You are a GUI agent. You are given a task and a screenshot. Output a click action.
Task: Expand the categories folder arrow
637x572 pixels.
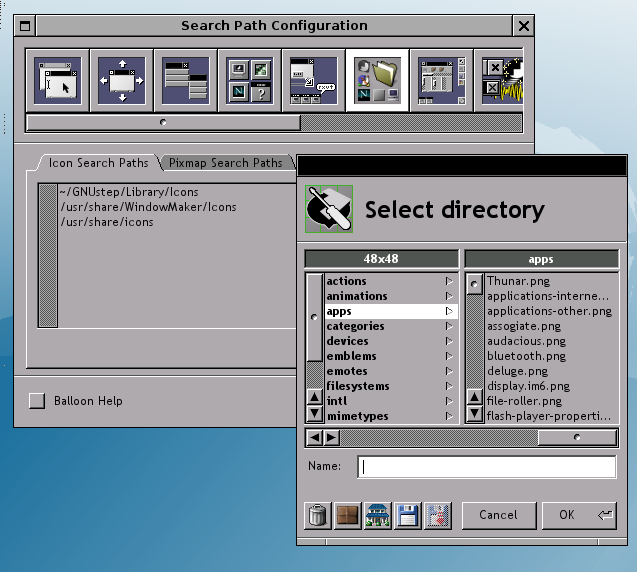pyautogui.click(x=449, y=326)
